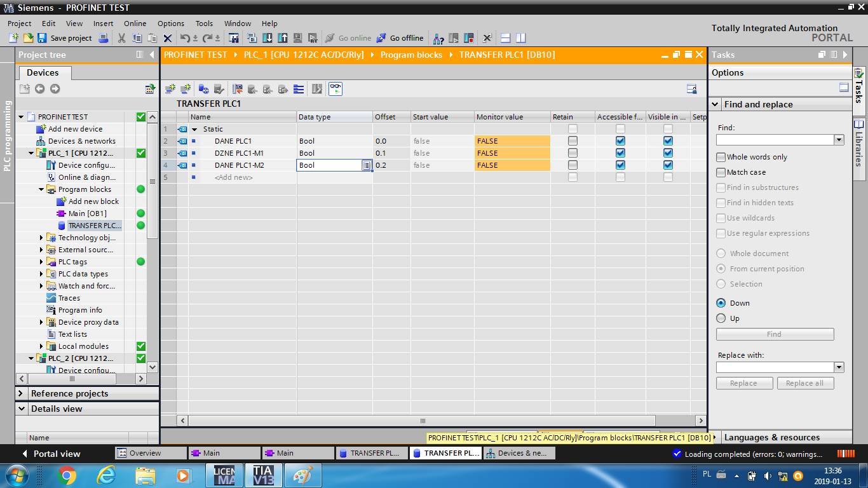
Task: Open the Tools menu
Action: tap(204, 24)
